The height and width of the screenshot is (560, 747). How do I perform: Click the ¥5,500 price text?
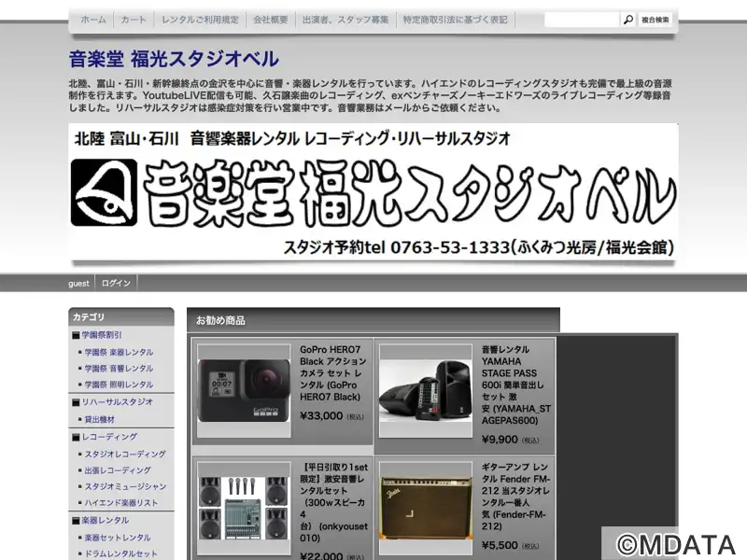click(500, 545)
